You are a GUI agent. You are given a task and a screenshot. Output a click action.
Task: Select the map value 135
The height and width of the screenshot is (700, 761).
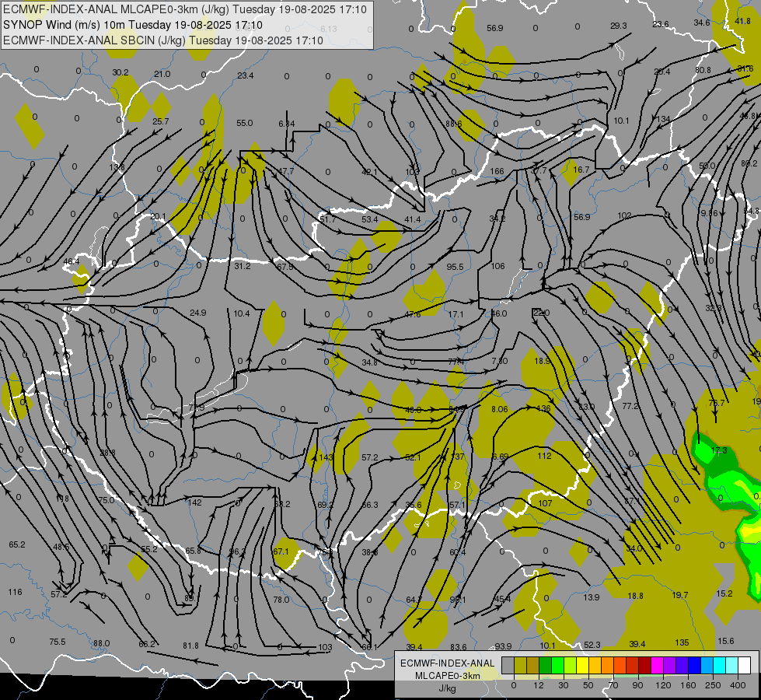point(682,642)
